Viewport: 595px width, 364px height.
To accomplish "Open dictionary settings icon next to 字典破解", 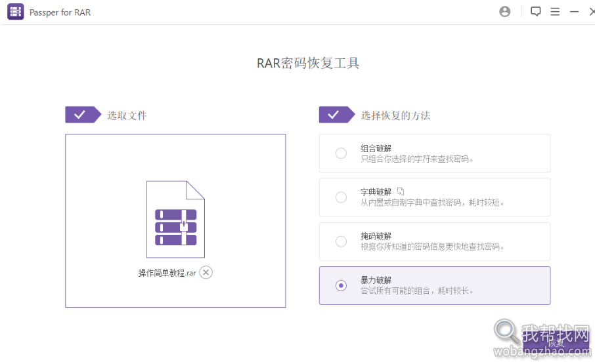I will pyautogui.click(x=401, y=192).
